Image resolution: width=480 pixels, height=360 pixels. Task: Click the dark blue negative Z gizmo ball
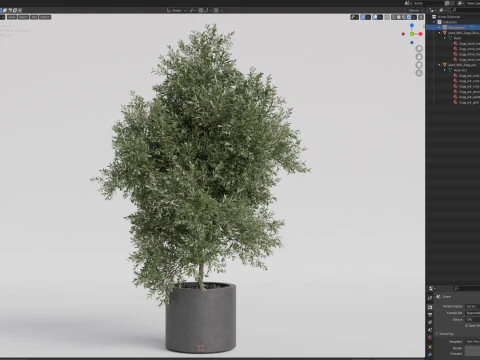pos(412,43)
